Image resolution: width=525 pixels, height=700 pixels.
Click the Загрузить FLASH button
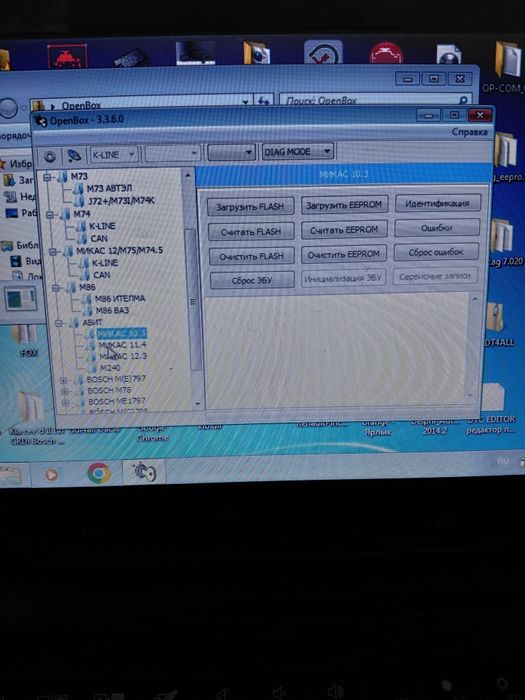(x=251, y=207)
